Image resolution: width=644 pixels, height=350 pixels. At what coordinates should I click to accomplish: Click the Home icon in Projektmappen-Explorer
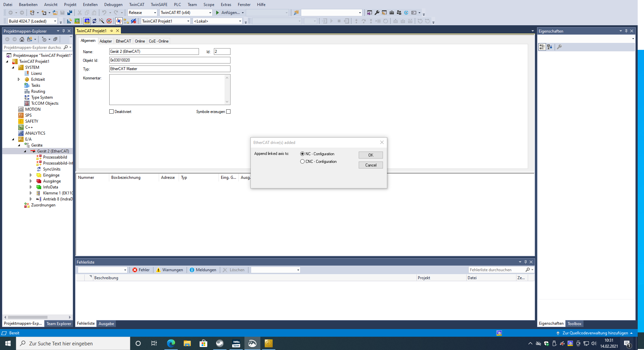pyautogui.click(x=22, y=39)
